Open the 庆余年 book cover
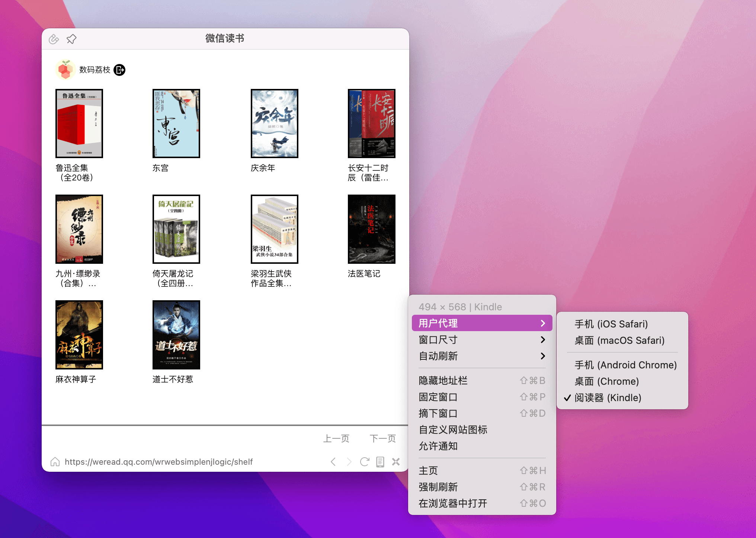The width and height of the screenshot is (756, 538). [x=274, y=124]
